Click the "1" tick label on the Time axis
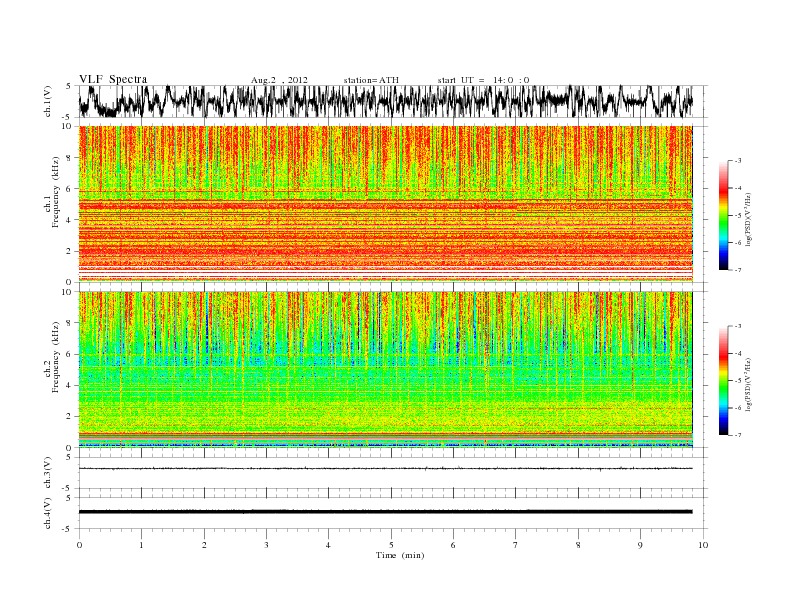 point(141,545)
